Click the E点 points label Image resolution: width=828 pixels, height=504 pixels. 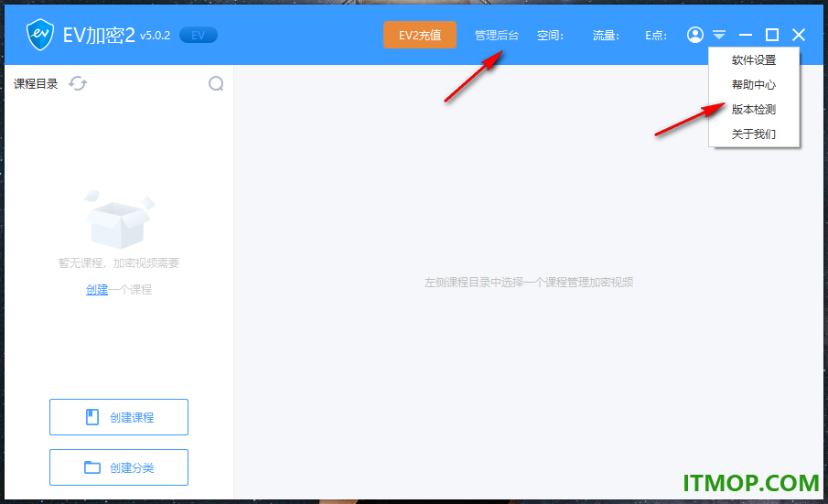click(656, 36)
